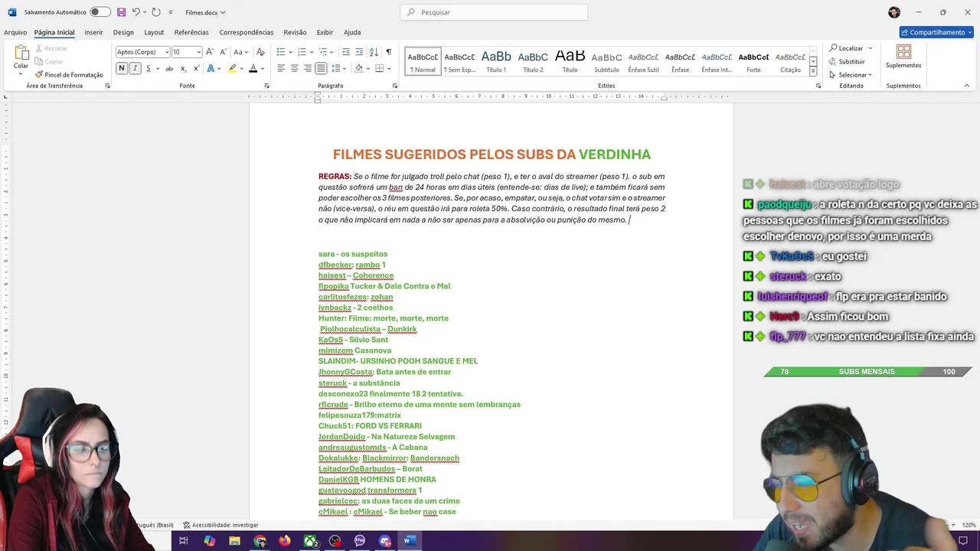Apply the Título 1 style
This screenshot has height=551, width=980.
click(496, 61)
